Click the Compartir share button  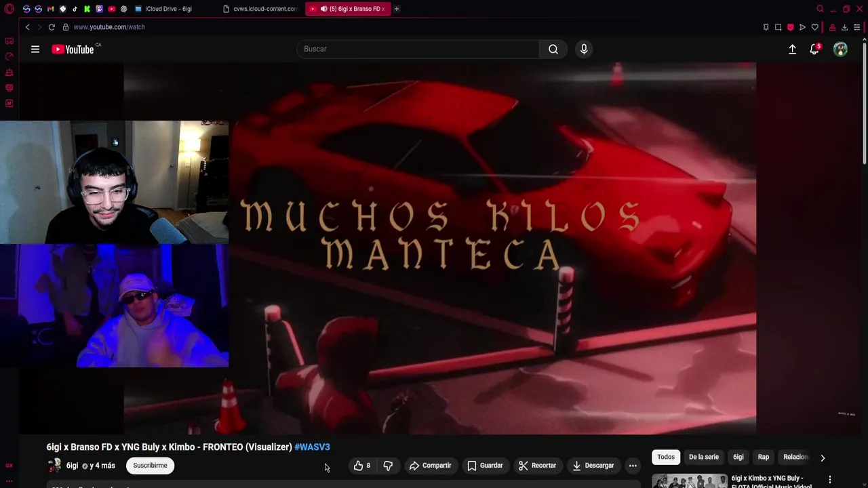coord(430,466)
